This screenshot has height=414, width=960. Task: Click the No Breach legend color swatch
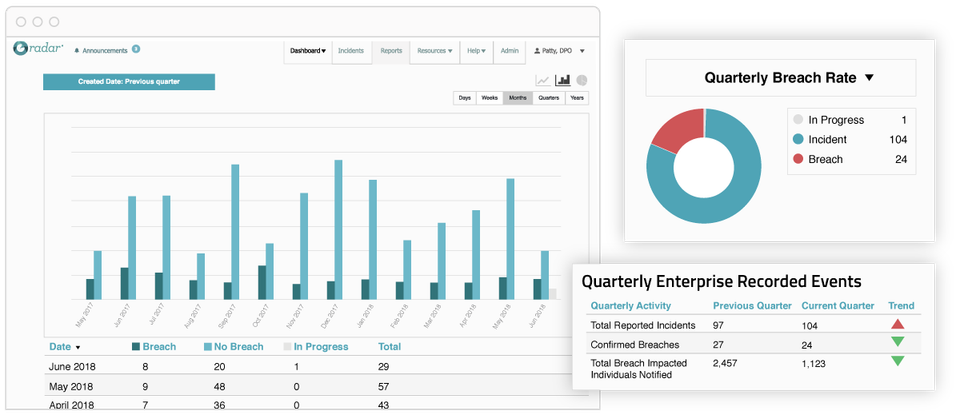click(x=208, y=347)
